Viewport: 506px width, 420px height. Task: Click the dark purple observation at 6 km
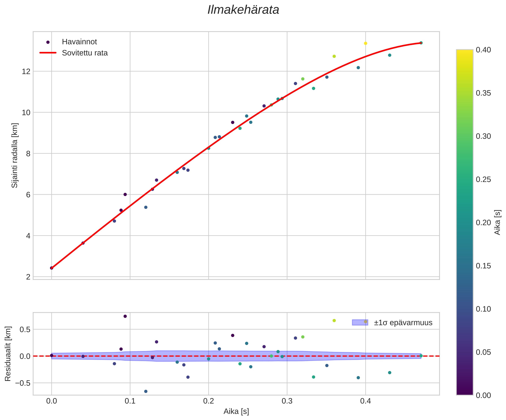click(125, 194)
